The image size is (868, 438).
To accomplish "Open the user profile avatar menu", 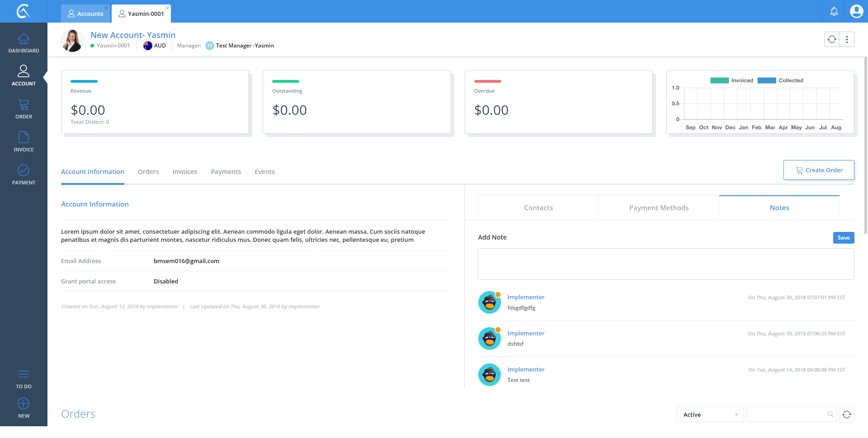I will [856, 11].
